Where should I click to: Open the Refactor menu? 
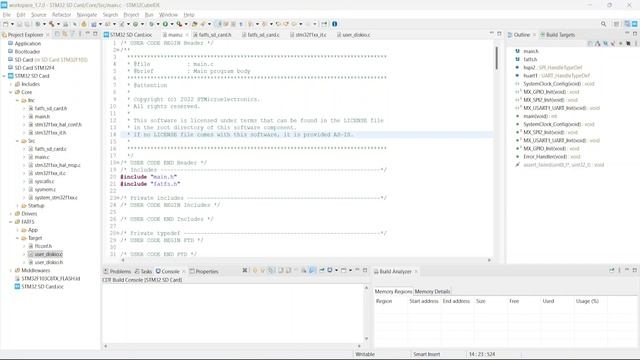[62, 15]
